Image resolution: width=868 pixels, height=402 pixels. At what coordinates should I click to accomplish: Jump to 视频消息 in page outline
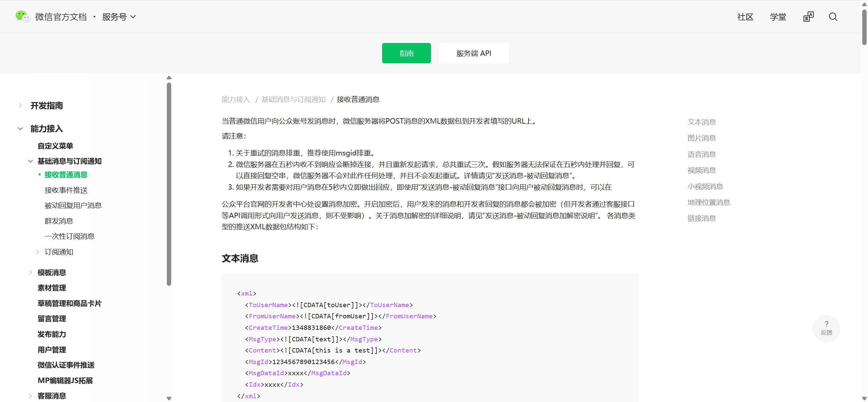[x=702, y=170]
